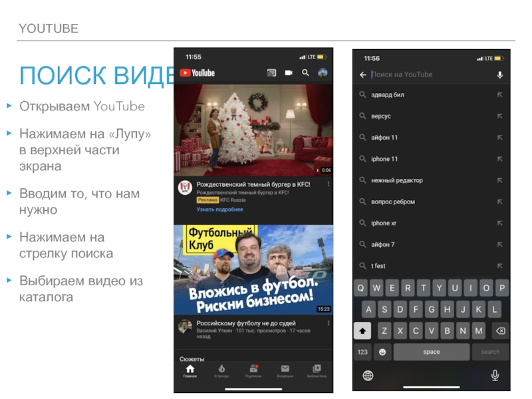Tap the magnifier icon beside версус
Viewport: 532px width, 399px height.
[362, 116]
